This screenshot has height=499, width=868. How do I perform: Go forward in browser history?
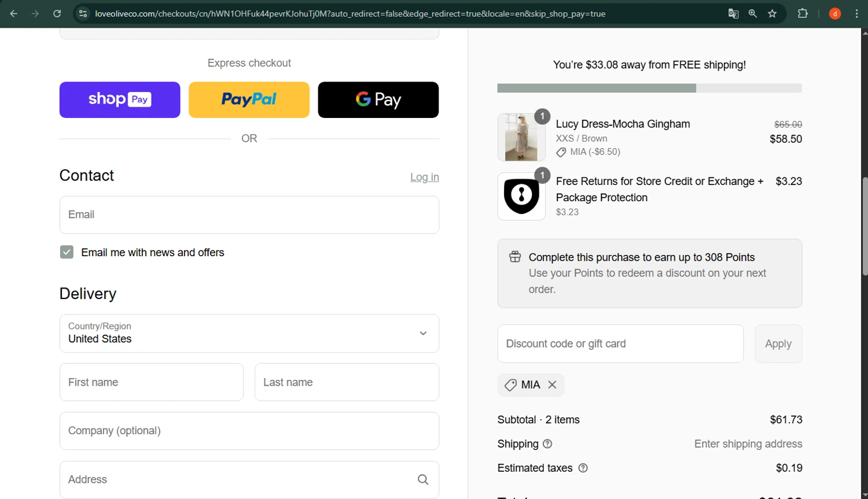click(35, 13)
